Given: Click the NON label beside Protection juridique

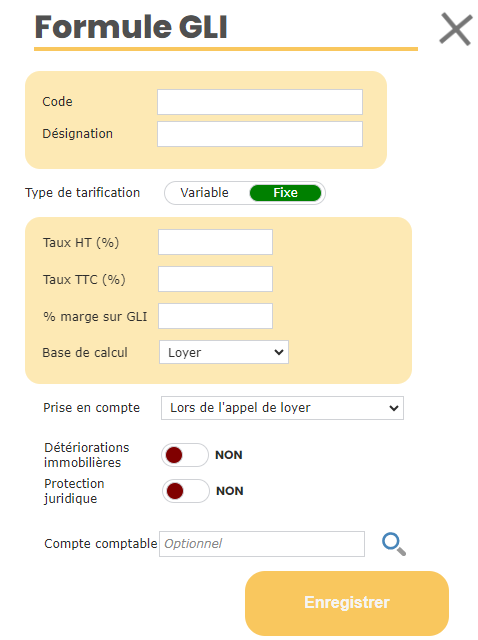Looking at the screenshot, I should click(229, 491).
